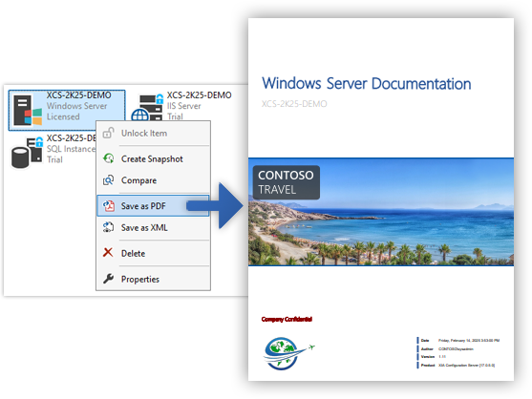This screenshot has height=399, width=532.
Task: Click the SQL Instance label text
Action: [x=72, y=149]
